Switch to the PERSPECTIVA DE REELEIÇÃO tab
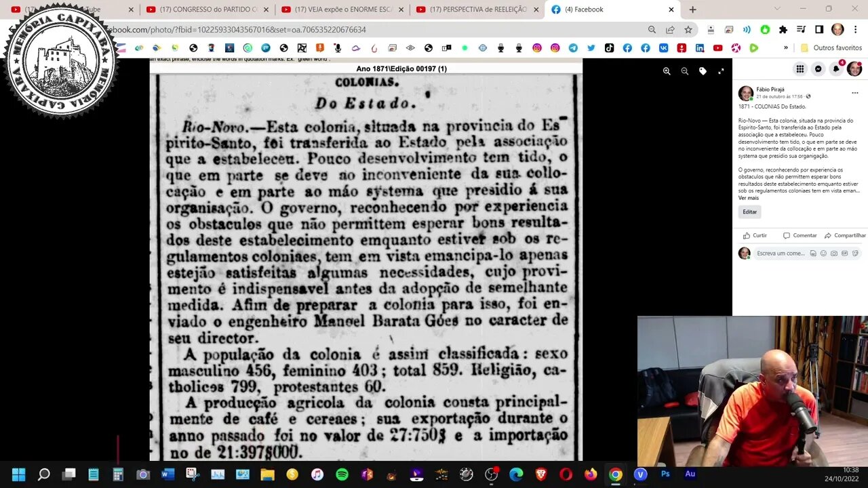The width and height of the screenshot is (868, 488). (477, 9)
